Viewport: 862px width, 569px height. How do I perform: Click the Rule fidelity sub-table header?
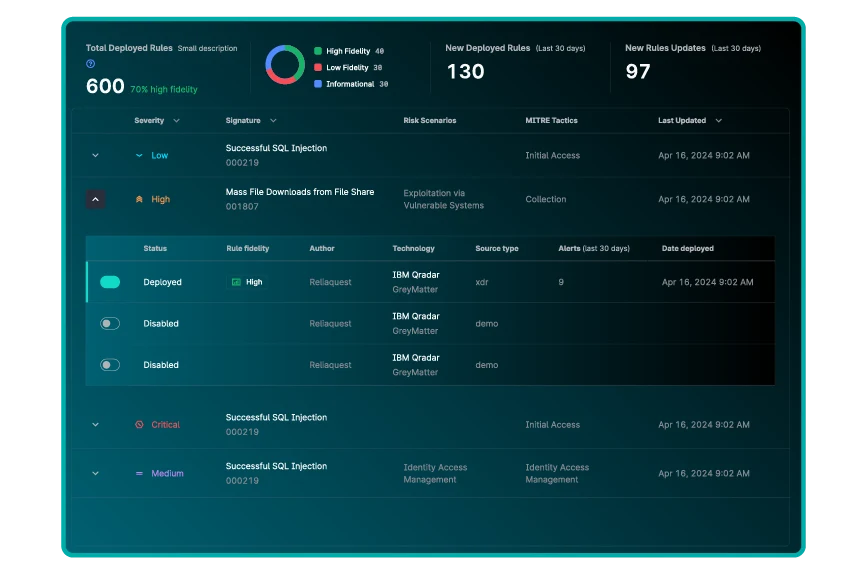(x=248, y=248)
